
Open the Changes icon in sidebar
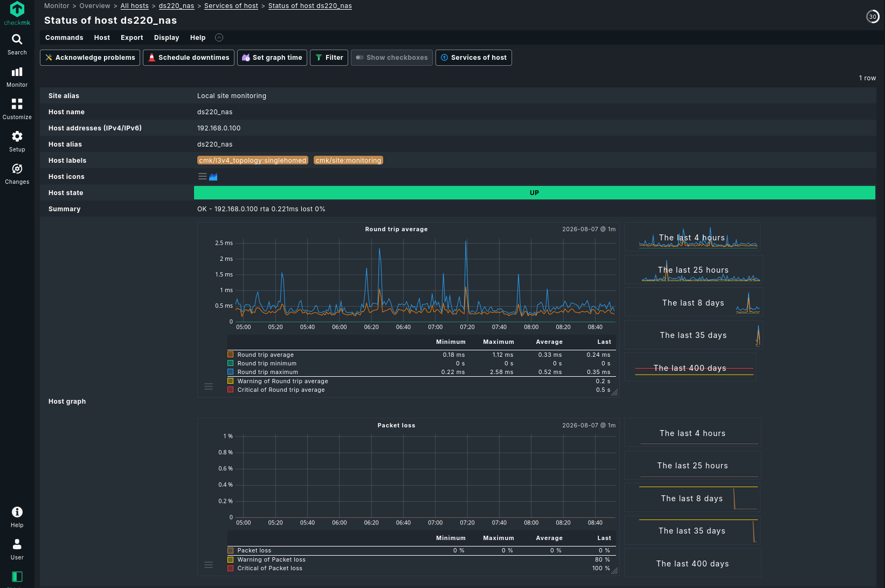point(17,169)
